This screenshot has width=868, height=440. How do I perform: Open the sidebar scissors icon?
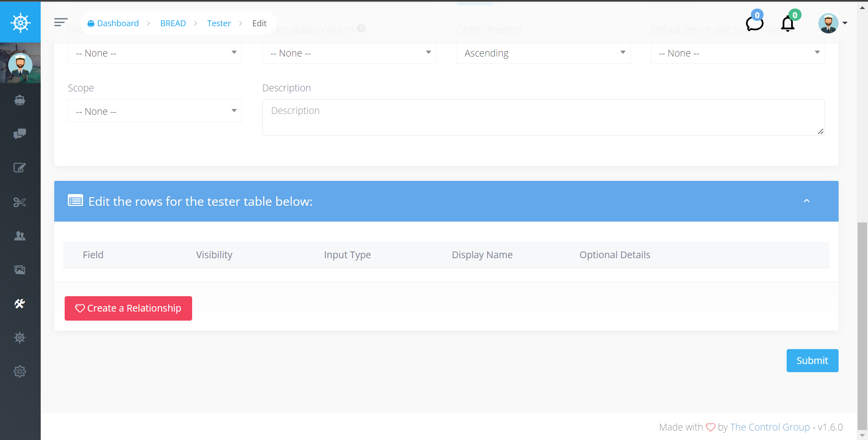tap(20, 202)
